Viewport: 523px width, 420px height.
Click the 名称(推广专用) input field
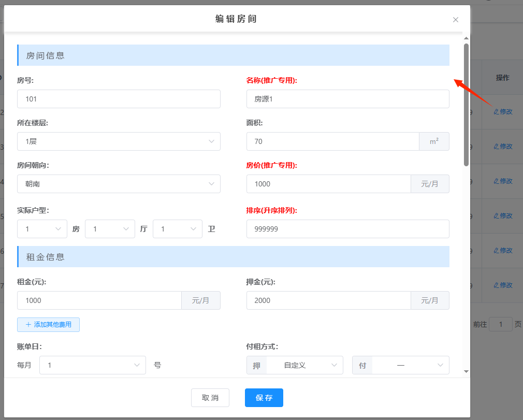pyautogui.click(x=347, y=99)
